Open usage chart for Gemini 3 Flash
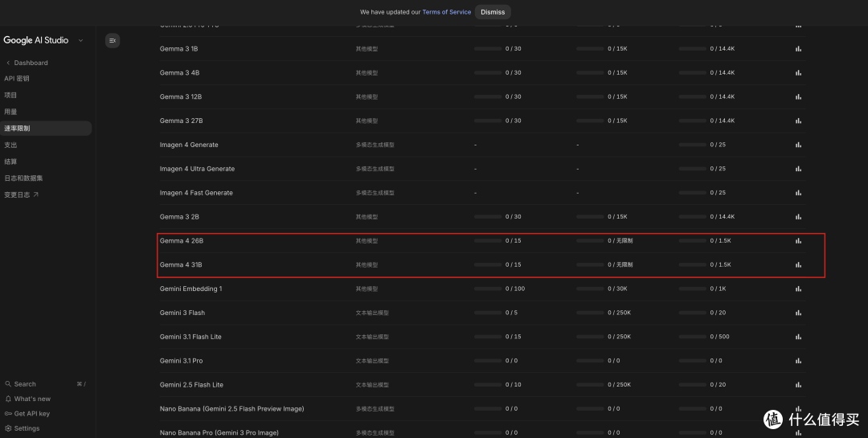The image size is (868, 438). coord(798,313)
